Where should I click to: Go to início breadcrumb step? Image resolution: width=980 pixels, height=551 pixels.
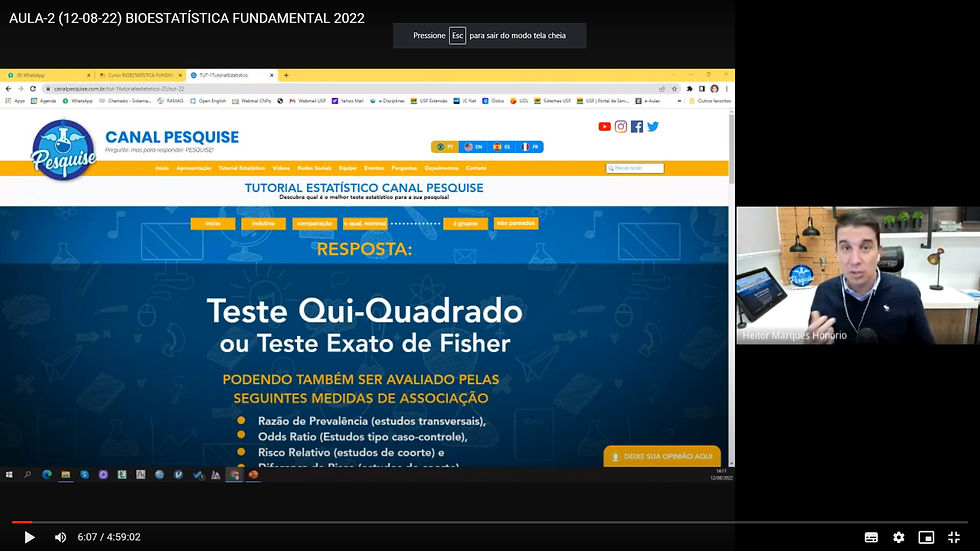pyautogui.click(x=213, y=224)
